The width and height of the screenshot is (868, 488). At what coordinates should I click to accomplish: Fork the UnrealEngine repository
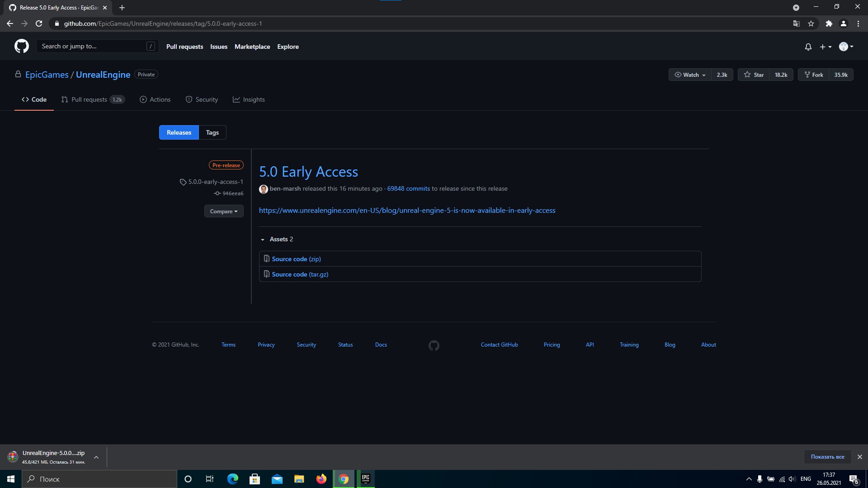(813, 75)
